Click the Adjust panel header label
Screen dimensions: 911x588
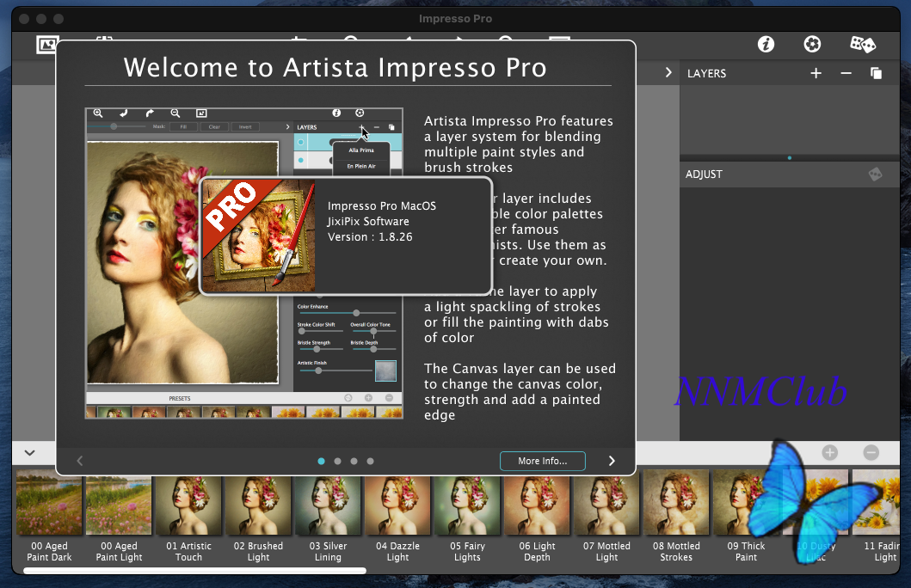click(705, 175)
